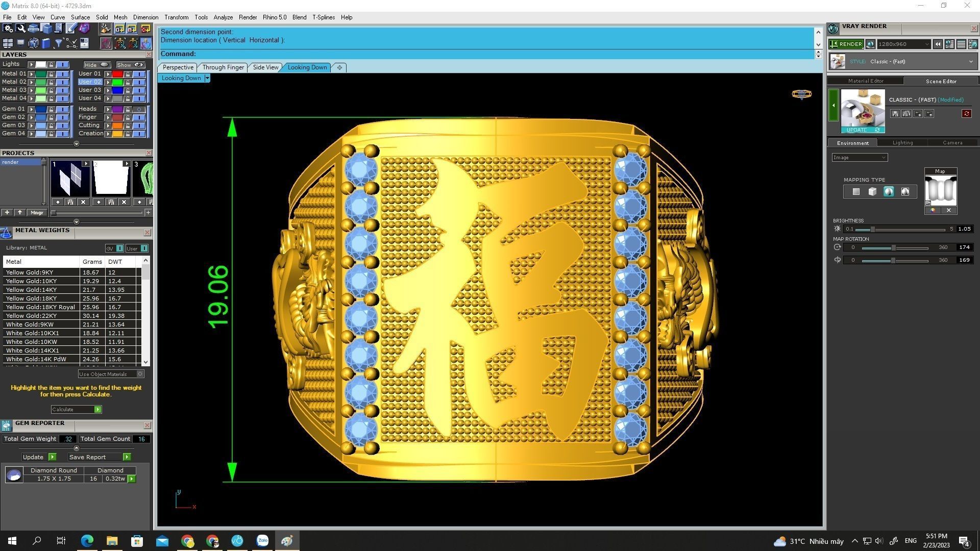Toggle the GV library switch
980x551 pixels.
pyautogui.click(x=114, y=248)
